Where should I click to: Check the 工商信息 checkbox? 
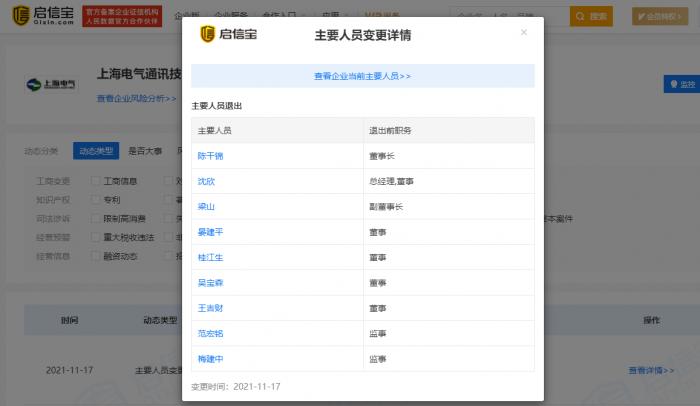(x=96, y=181)
